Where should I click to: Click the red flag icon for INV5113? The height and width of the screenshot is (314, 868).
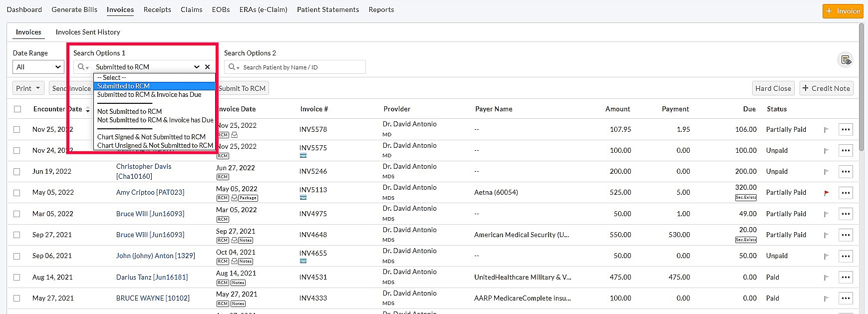pyautogui.click(x=827, y=193)
